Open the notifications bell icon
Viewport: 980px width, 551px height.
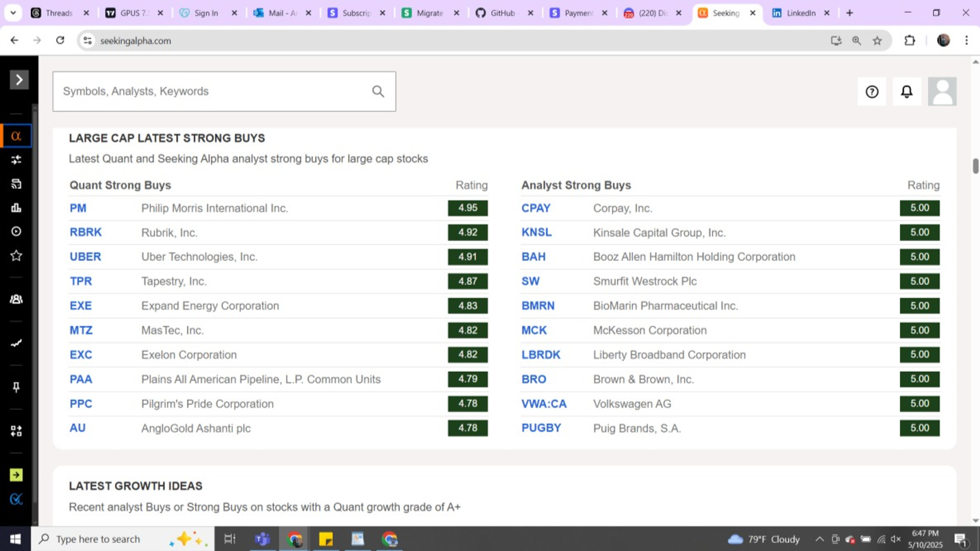[906, 92]
